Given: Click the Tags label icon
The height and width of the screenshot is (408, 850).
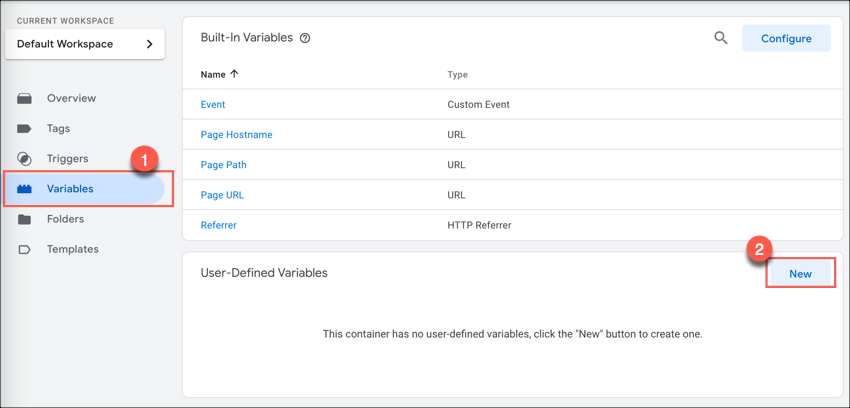Looking at the screenshot, I should 24,129.
